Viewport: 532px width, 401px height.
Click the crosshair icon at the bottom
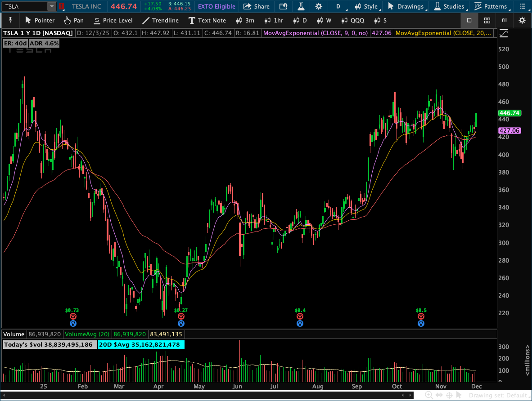coord(449,395)
